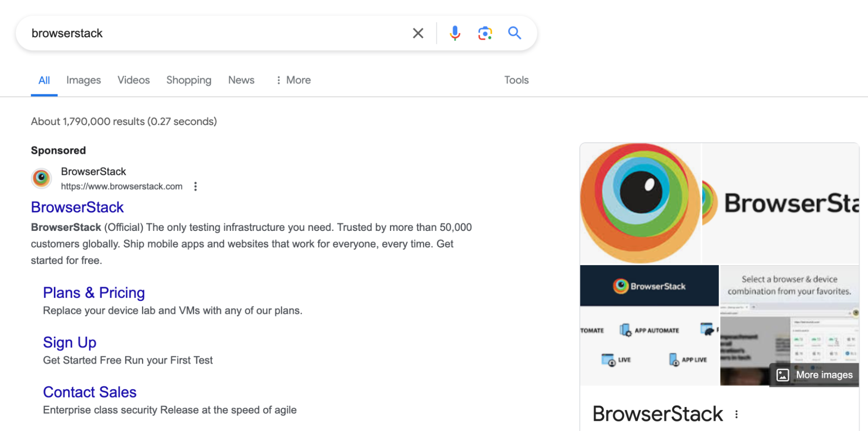Viewport: 868px width, 431px height.
Task: Follow the Contact Sales link
Action: [x=89, y=392]
